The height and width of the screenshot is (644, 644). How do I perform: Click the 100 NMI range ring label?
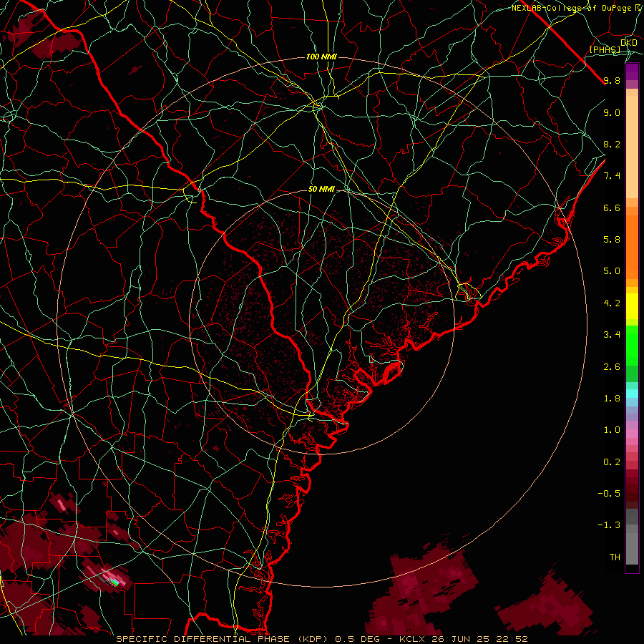click(321, 57)
